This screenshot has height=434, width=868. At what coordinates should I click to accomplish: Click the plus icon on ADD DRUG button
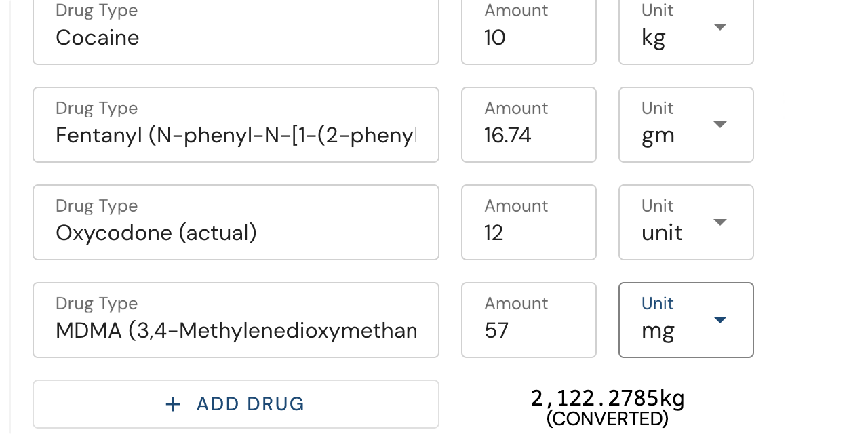click(x=174, y=403)
